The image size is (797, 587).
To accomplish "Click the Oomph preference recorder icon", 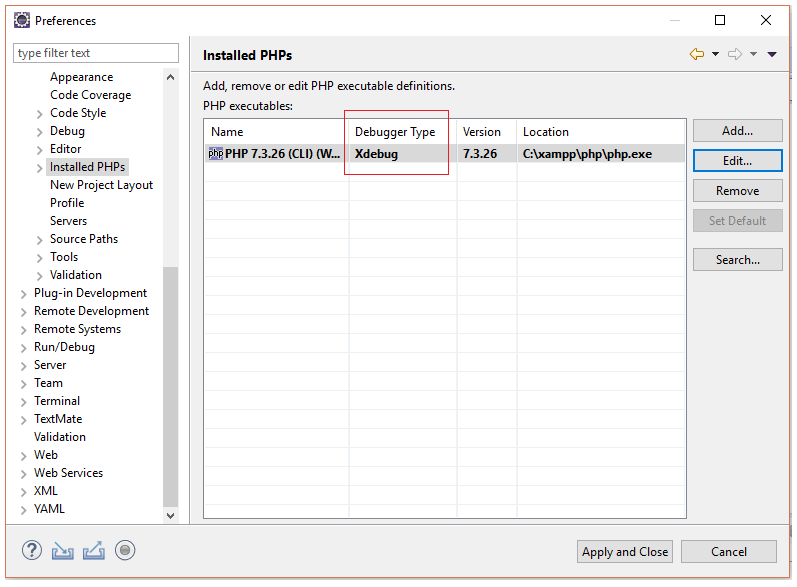I will 125,550.
